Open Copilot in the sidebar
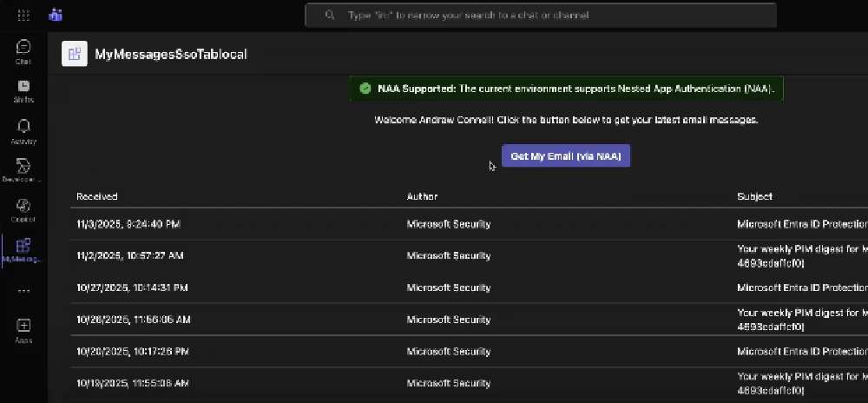 [23, 210]
